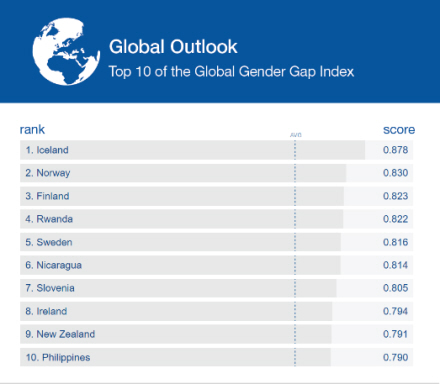Click the 0.805 score for Slovenia

(395, 288)
